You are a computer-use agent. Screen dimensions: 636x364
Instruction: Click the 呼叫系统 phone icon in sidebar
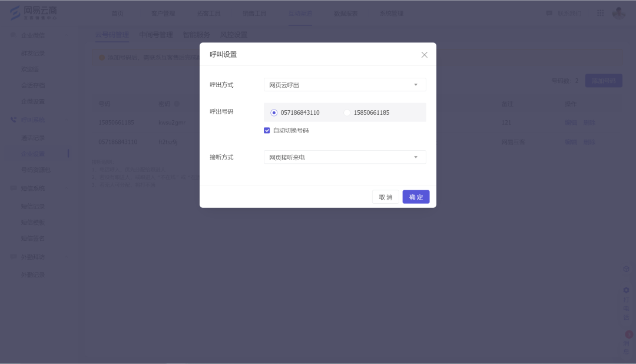[13, 120]
